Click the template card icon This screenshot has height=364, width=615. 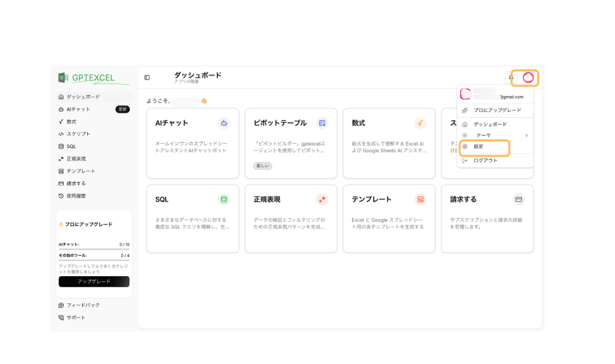pos(420,199)
